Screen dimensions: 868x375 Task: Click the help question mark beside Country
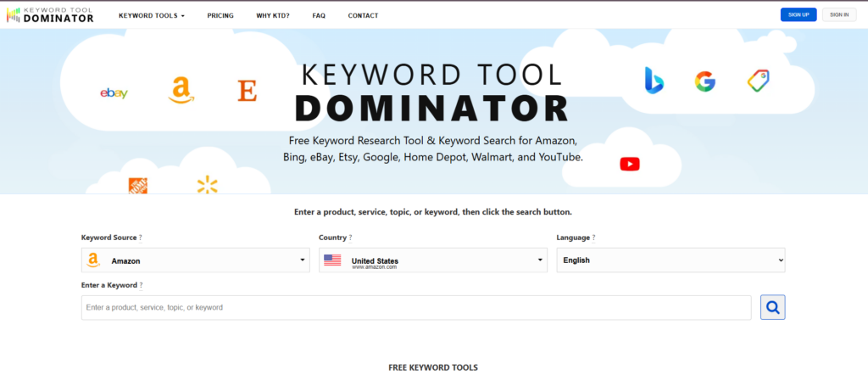(x=350, y=238)
